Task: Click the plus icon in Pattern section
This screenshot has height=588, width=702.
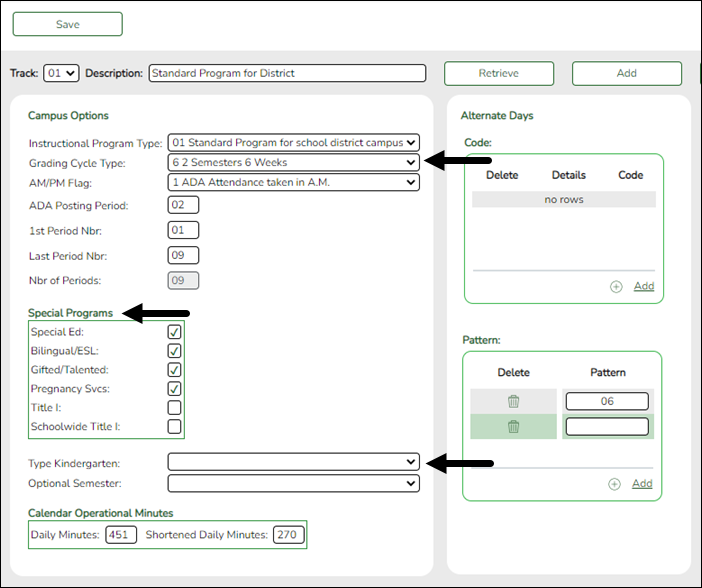Action: [616, 484]
